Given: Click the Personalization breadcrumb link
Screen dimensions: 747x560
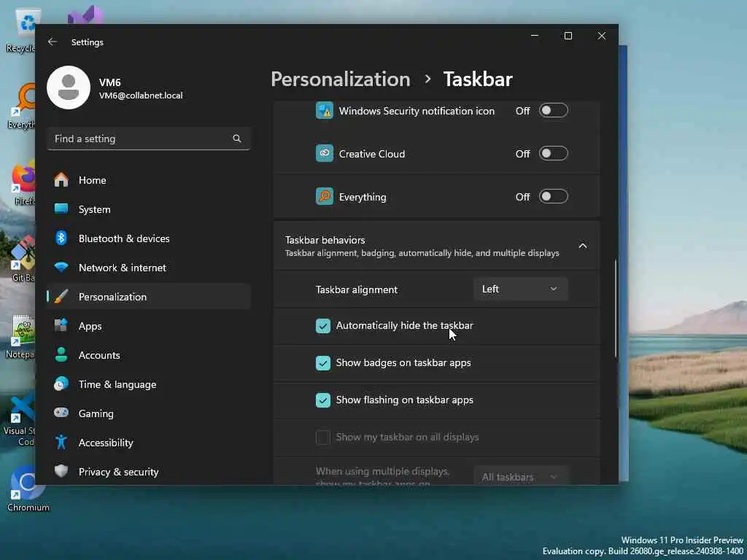Looking at the screenshot, I should pos(340,79).
